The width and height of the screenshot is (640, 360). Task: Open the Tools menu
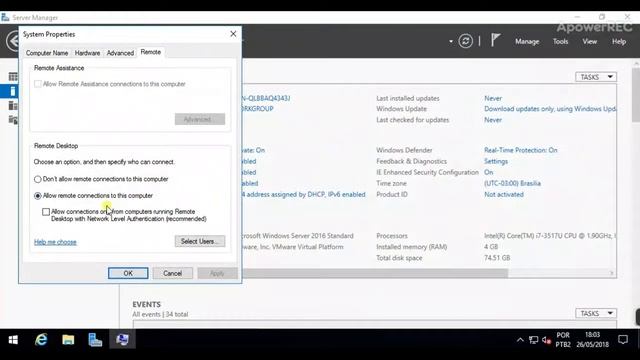tap(560, 41)
